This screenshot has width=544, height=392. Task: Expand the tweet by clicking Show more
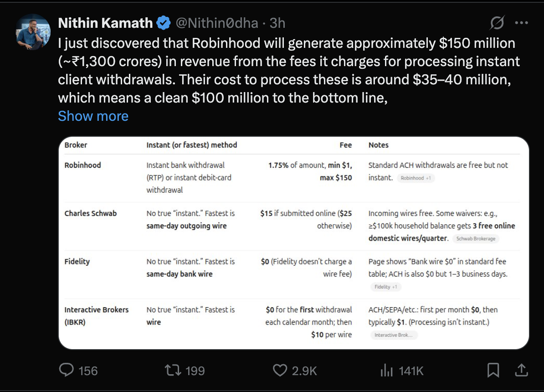tap(93, 116)
